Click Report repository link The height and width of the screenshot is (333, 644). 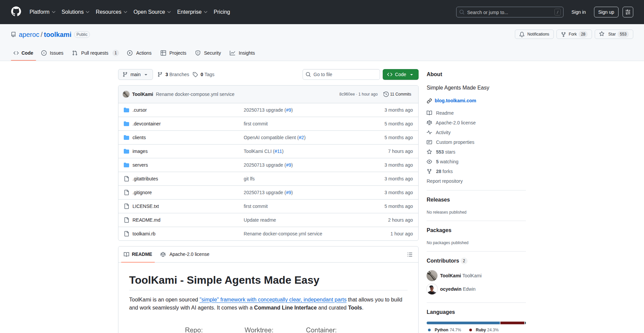tap(444, 181)
